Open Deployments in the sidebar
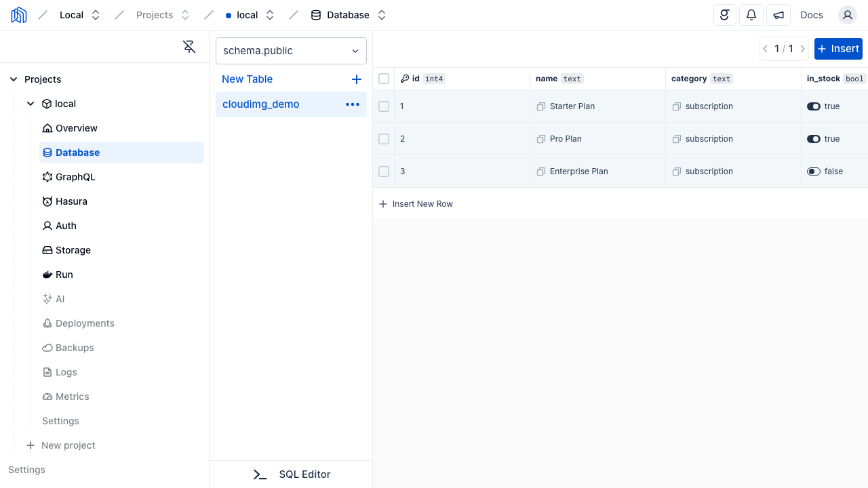 (122, 323)
